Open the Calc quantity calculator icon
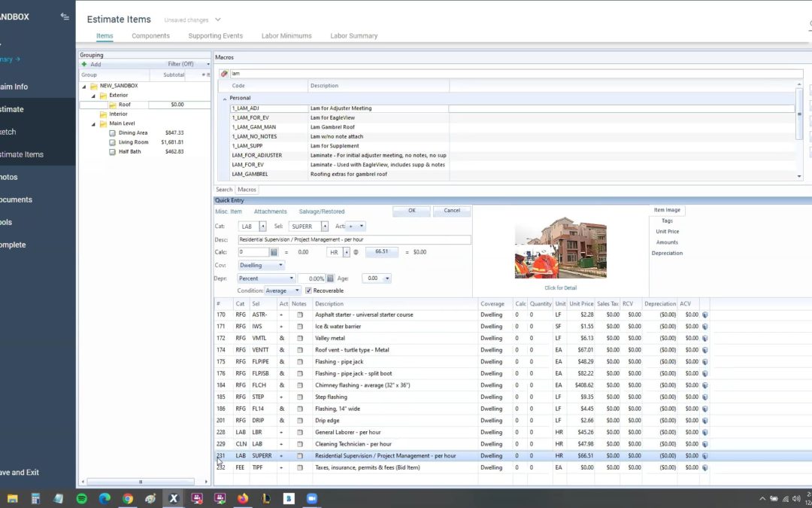 274,252
